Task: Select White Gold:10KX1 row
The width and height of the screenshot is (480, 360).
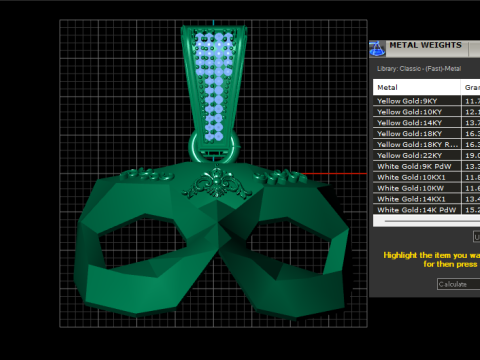Action: [426, 177]
